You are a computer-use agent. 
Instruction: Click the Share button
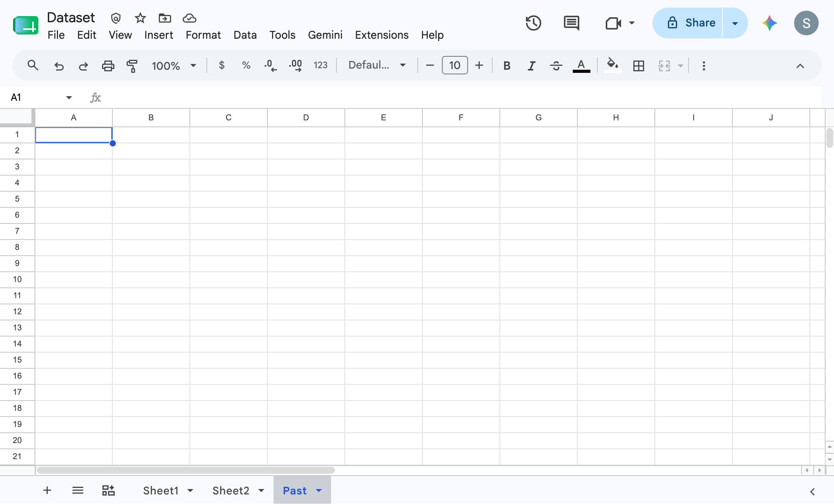click(687, 23)
